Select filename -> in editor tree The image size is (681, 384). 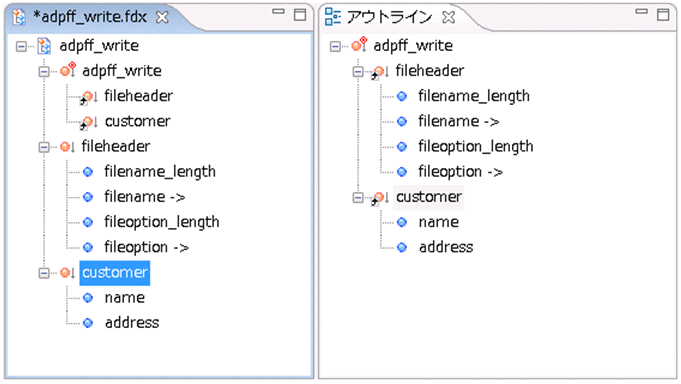(x=145, y=197)
